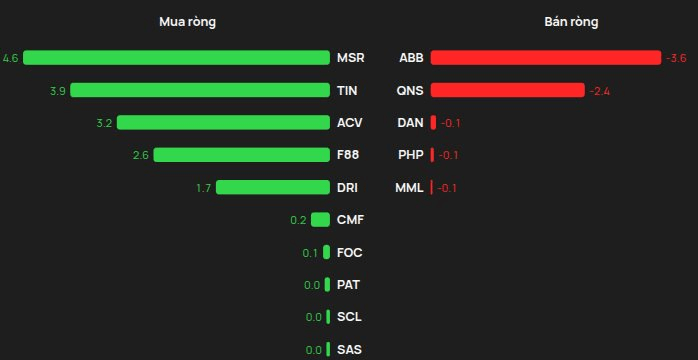Image resolution: width=698 pixels, height=360 pixels.
Task: Click the QNS ticker label
Action: pyautogui.click(x=410, y=91)
